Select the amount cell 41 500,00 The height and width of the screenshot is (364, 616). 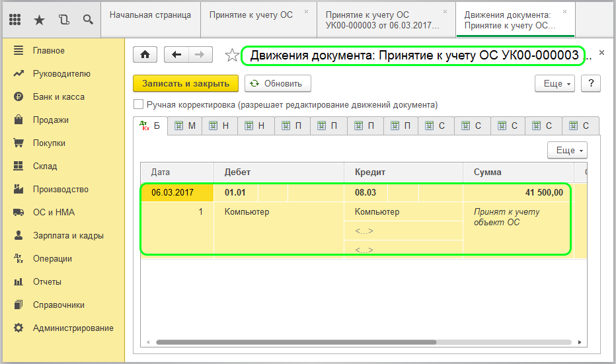point(518,192)
